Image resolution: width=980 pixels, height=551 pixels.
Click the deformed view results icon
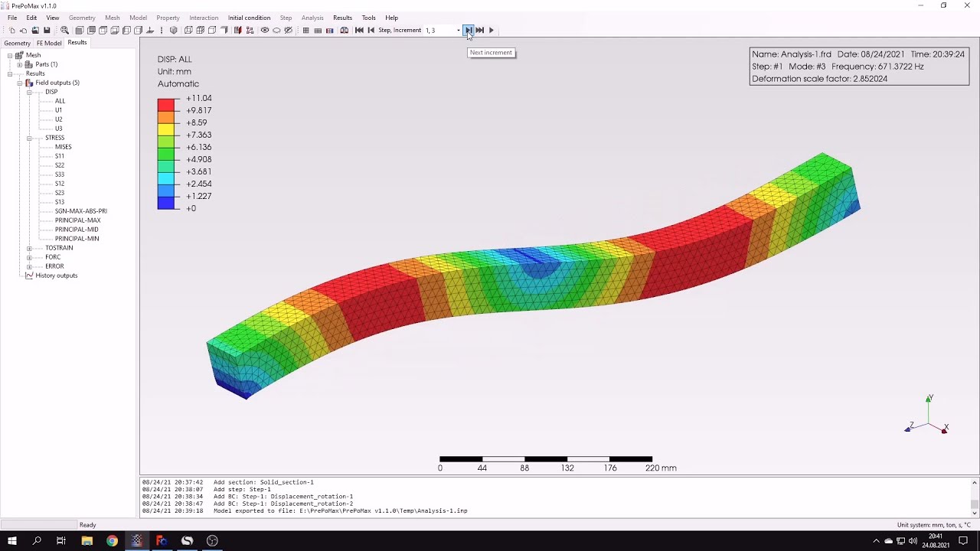point(318,30)
